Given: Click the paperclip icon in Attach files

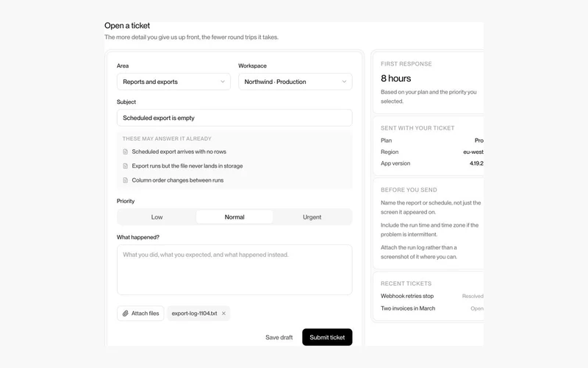Looking at the screenshot, I should pos(126,314).
